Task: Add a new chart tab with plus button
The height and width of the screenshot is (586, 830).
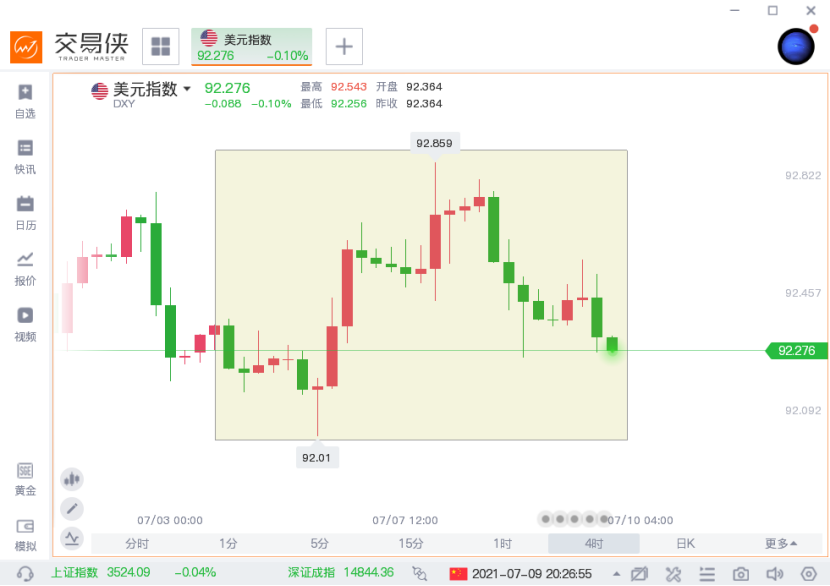Action: point(344,47)
